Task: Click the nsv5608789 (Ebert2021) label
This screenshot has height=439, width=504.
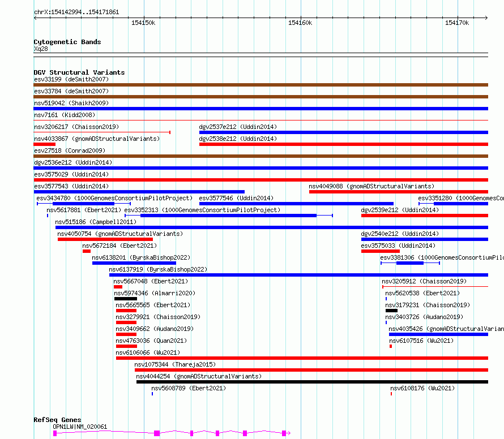Action: [189, 388]
